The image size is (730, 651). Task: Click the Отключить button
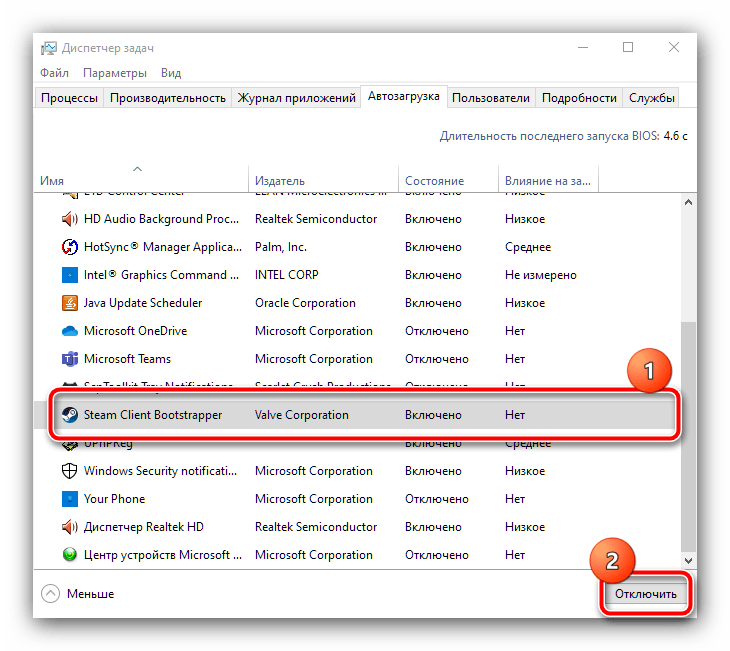click(x=645, y=594)
